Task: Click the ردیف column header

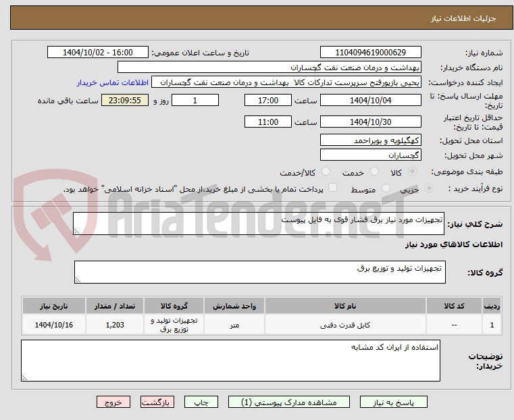Action: (x=492, y=306)
